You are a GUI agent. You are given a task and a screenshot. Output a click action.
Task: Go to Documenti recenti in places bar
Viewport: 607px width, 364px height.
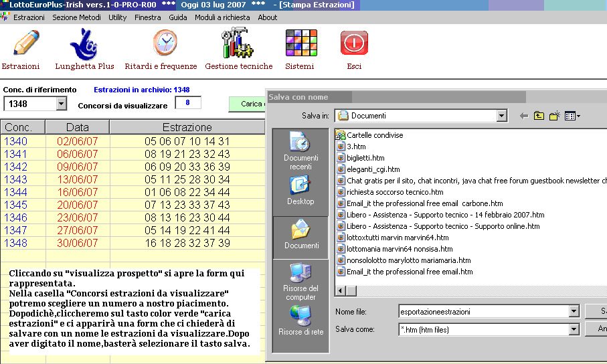[x=300, y=151]
